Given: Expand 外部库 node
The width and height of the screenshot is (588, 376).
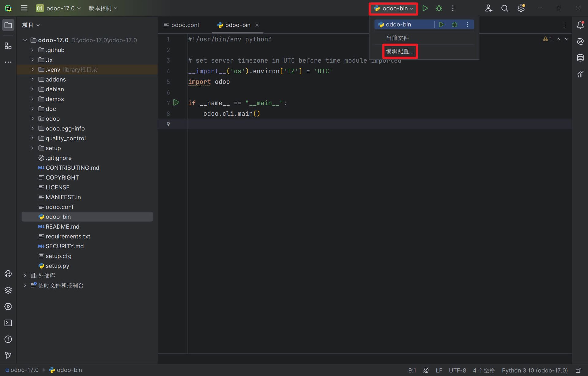Looking at the screenshot, I should point(25,275).
